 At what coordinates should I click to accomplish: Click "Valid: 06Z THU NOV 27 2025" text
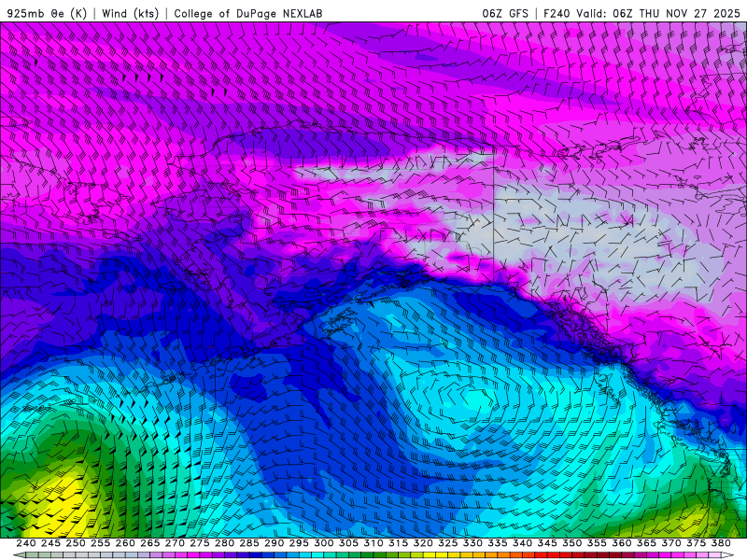point(658,13)
